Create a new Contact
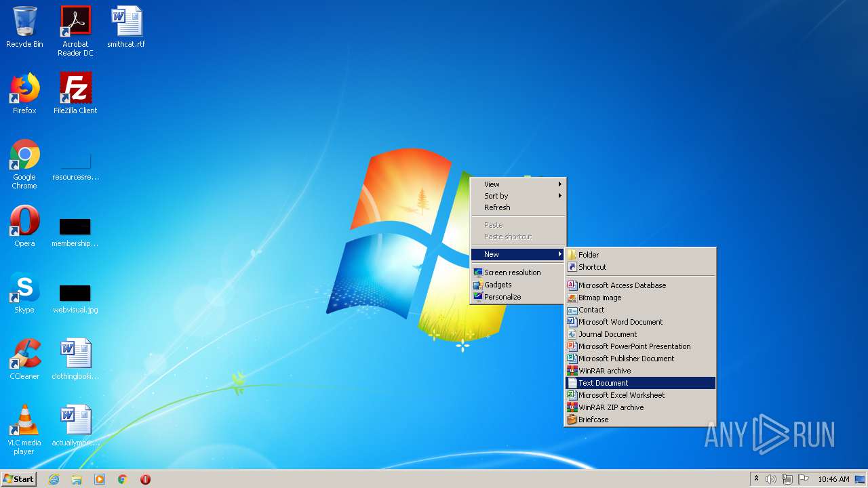The width and height of the screenshot is (868, 488). coord(640,310)
